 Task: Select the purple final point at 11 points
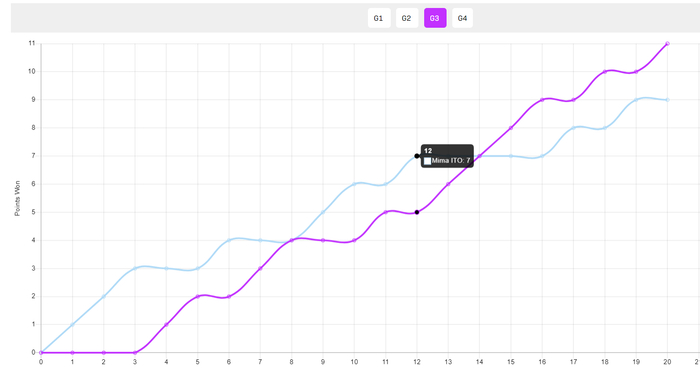667,43
